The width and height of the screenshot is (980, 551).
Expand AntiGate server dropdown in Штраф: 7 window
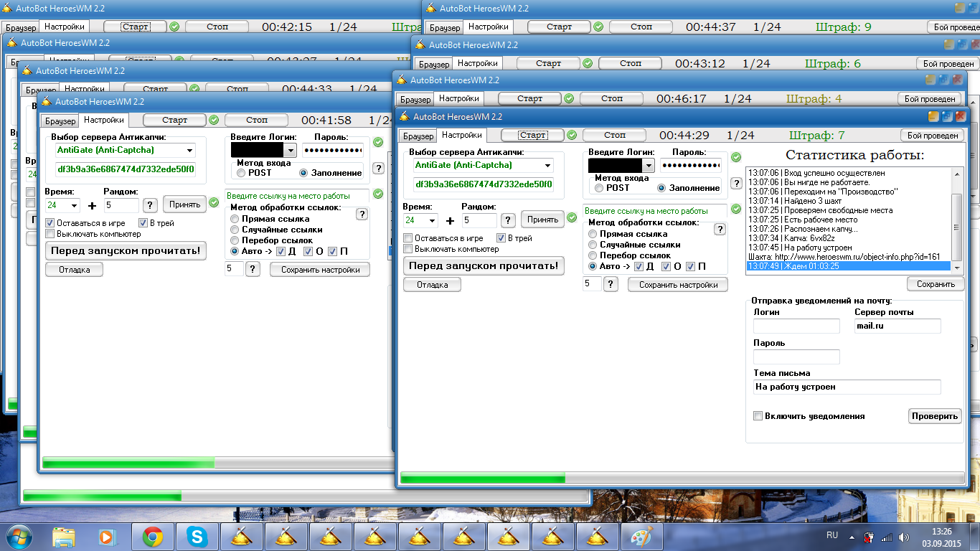(x=547, y=166)
